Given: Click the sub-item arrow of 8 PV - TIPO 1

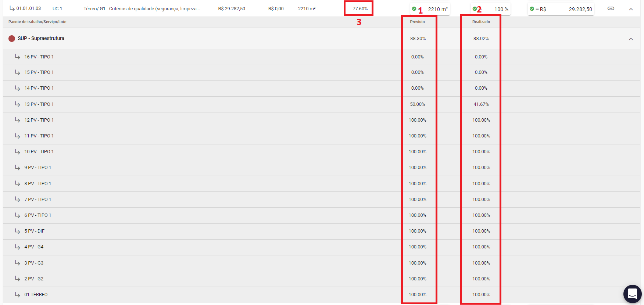Looking at the screenshot, I should (x=17, y=183).
